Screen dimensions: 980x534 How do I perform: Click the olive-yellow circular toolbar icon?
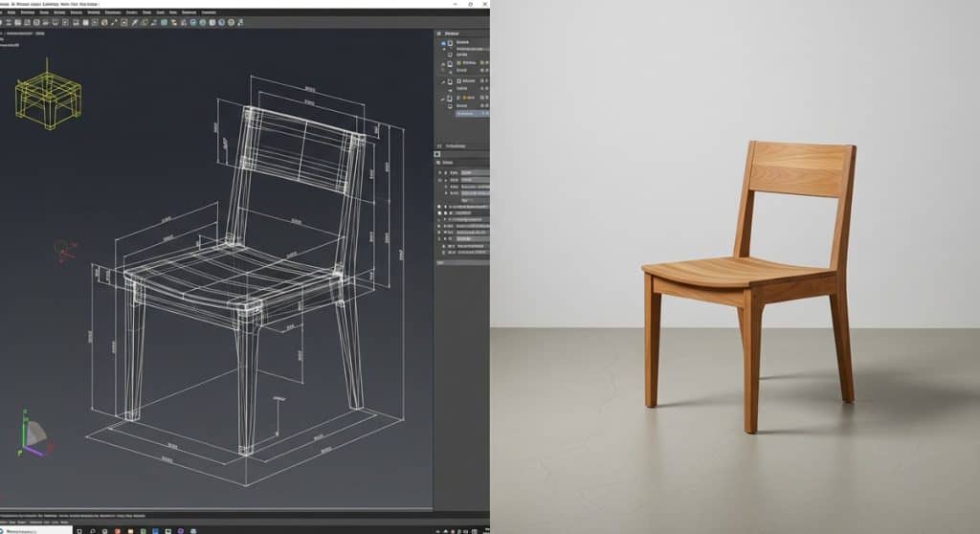(x=231, y=22)
